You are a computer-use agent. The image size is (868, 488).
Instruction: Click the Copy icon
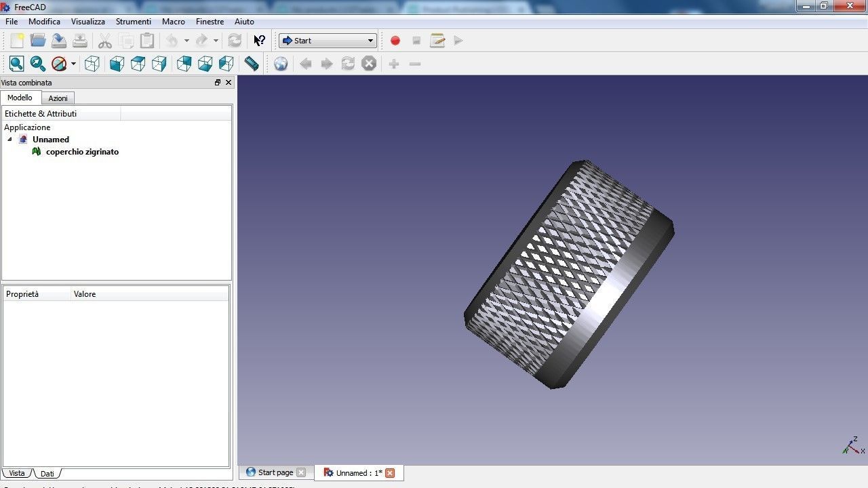point(126,41)
